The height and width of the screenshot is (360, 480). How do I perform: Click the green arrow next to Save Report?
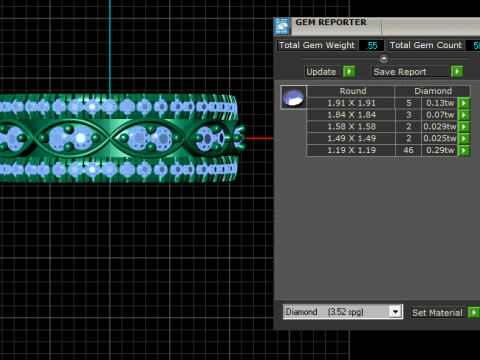pyautogui.click(x=457, y=72)
